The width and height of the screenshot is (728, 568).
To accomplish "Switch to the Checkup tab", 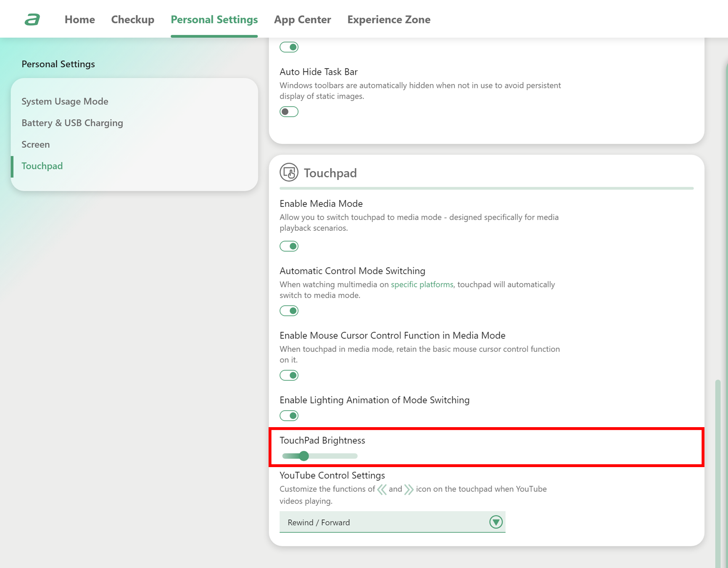I will tap(133, 19).
